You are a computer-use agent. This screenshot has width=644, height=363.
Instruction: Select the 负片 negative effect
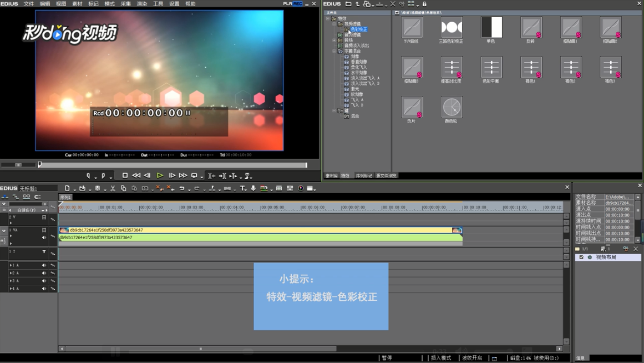[412, 107]
